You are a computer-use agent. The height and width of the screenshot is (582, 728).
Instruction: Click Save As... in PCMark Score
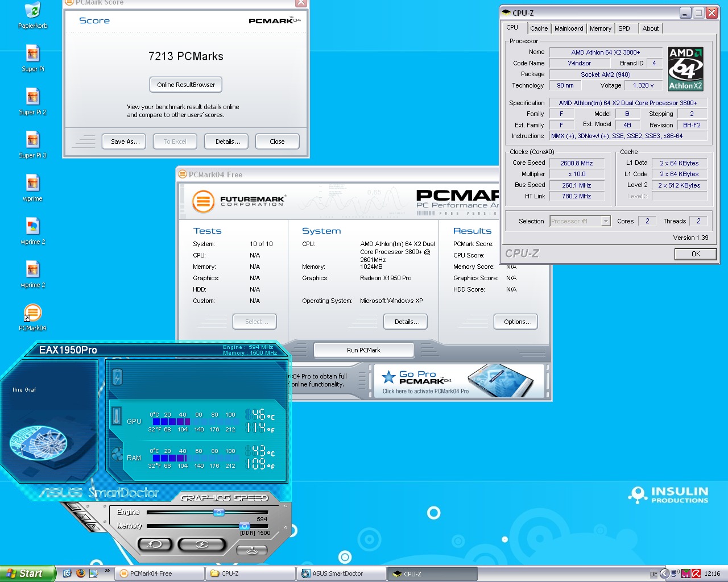click(125, 142)
